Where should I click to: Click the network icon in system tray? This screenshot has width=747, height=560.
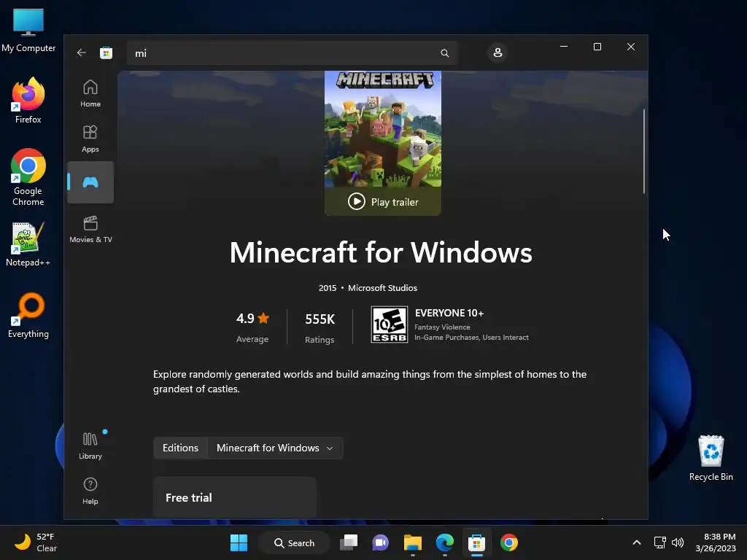659,542
